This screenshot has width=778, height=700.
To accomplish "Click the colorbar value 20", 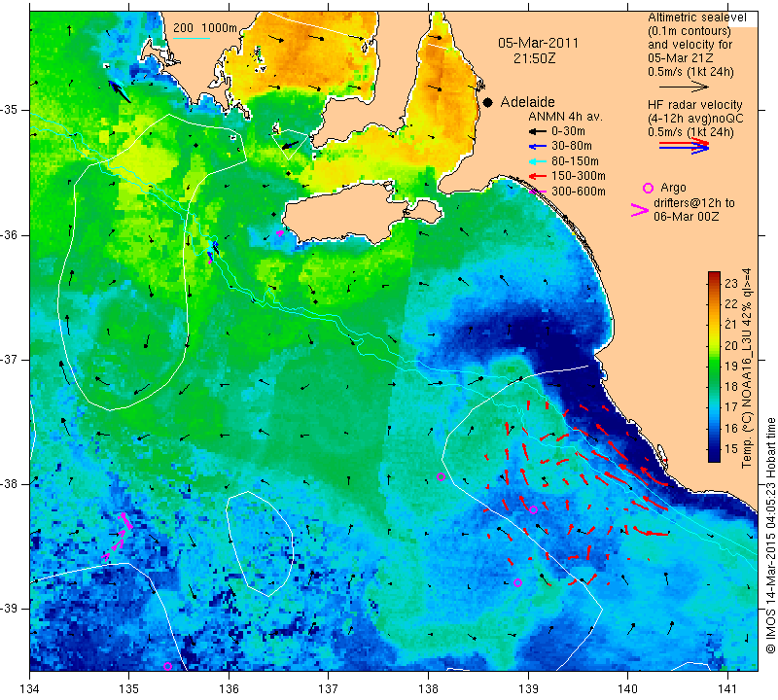I will tap(731, 345).
